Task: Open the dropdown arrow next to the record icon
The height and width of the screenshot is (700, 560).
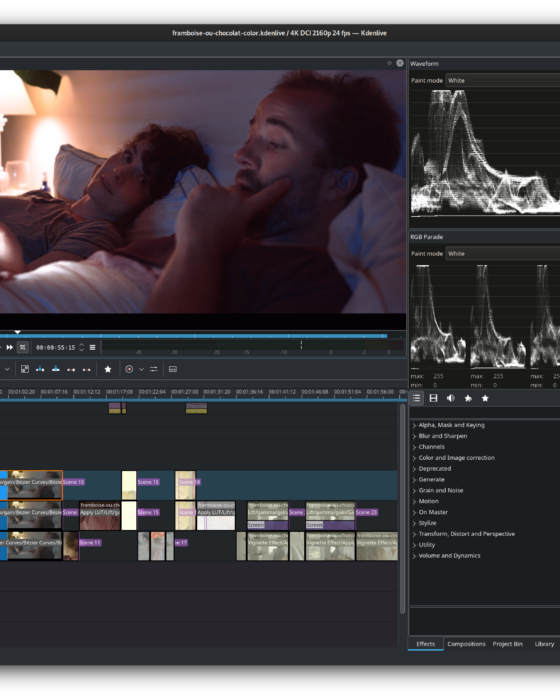Action: pos(141,370)
